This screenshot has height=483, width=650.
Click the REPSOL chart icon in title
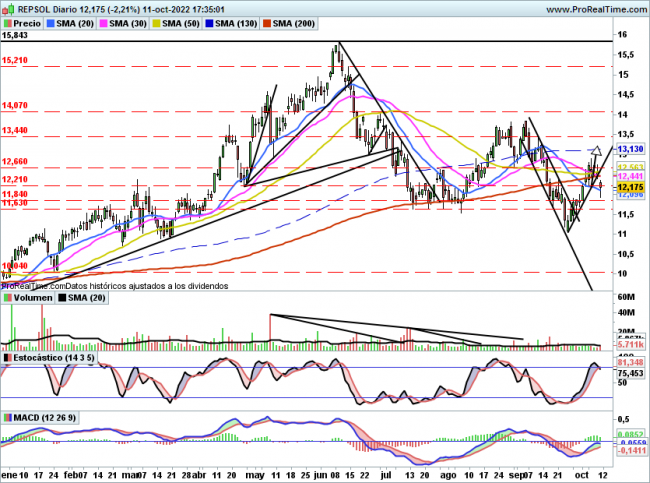click(8, 8)
